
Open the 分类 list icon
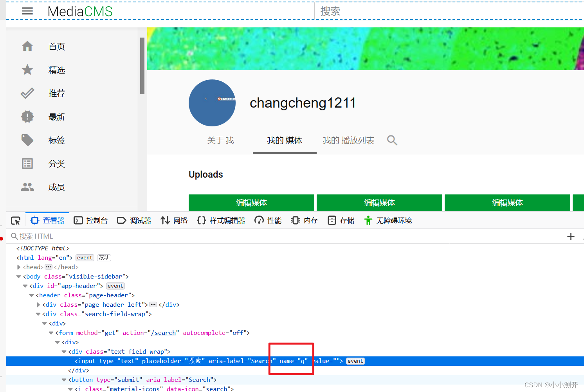[x=27, y=164]
